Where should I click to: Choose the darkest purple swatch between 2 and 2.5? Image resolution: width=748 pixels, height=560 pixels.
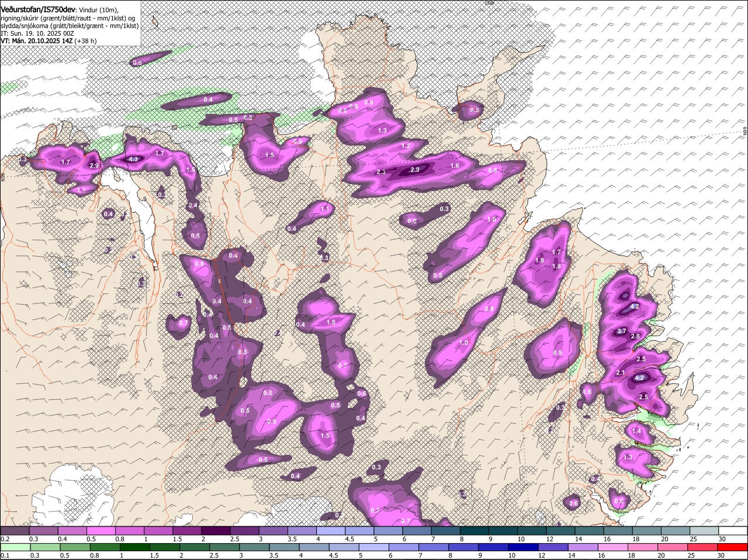216,531
